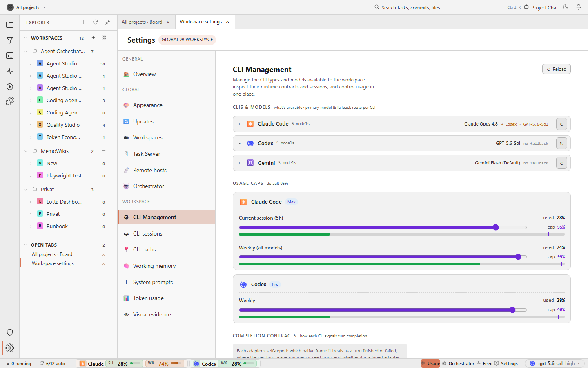Toggle dark mode moon icon

tap(566, 7)
